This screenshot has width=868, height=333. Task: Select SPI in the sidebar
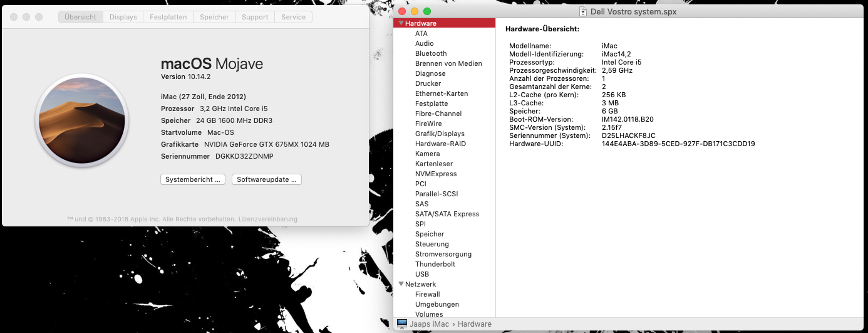pyautogui.click(x=445, y=224)
